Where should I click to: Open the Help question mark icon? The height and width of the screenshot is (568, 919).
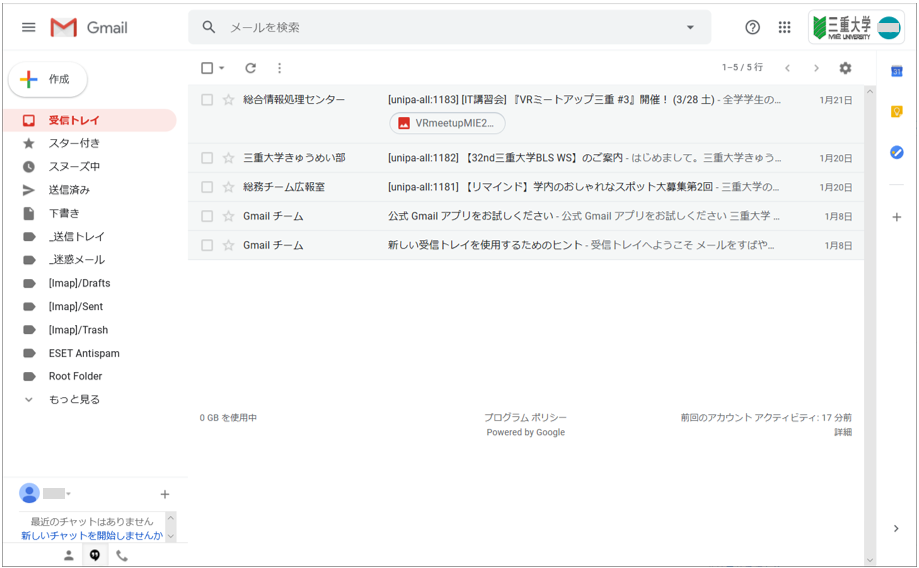tap(753, 27)
